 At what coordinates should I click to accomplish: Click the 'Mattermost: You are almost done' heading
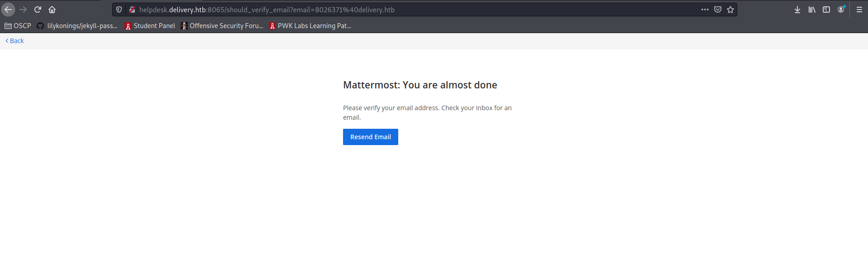click(420, 85)
